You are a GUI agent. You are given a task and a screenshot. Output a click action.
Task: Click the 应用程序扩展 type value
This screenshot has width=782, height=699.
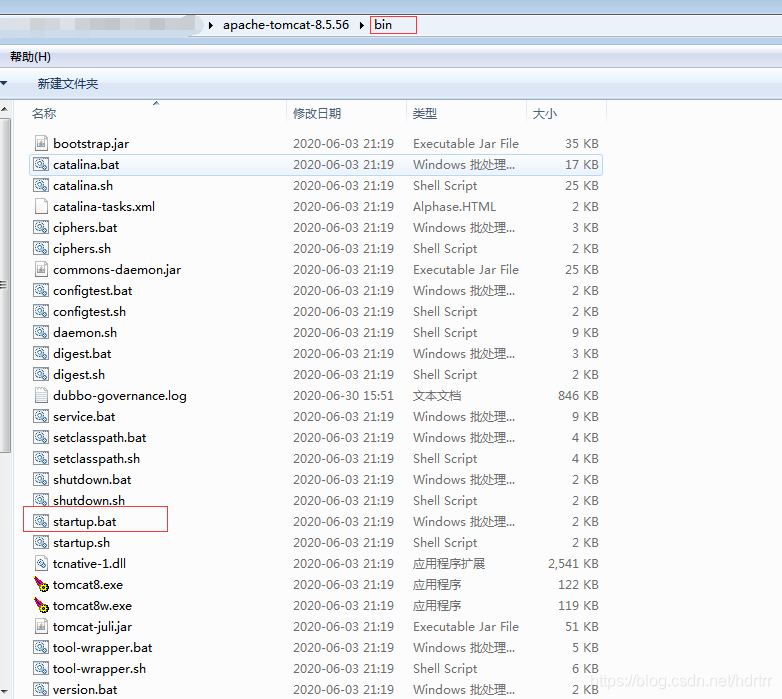point(449,564)
